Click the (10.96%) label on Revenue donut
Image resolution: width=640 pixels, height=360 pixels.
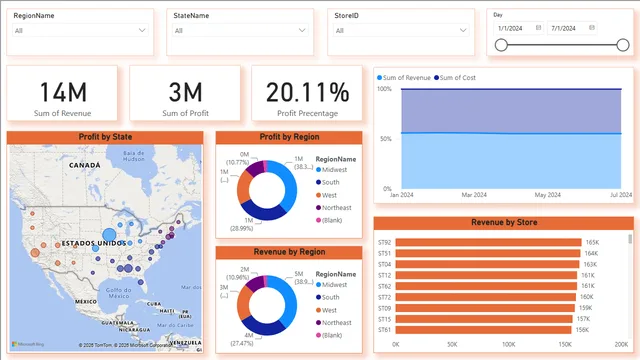pos(237,278)
